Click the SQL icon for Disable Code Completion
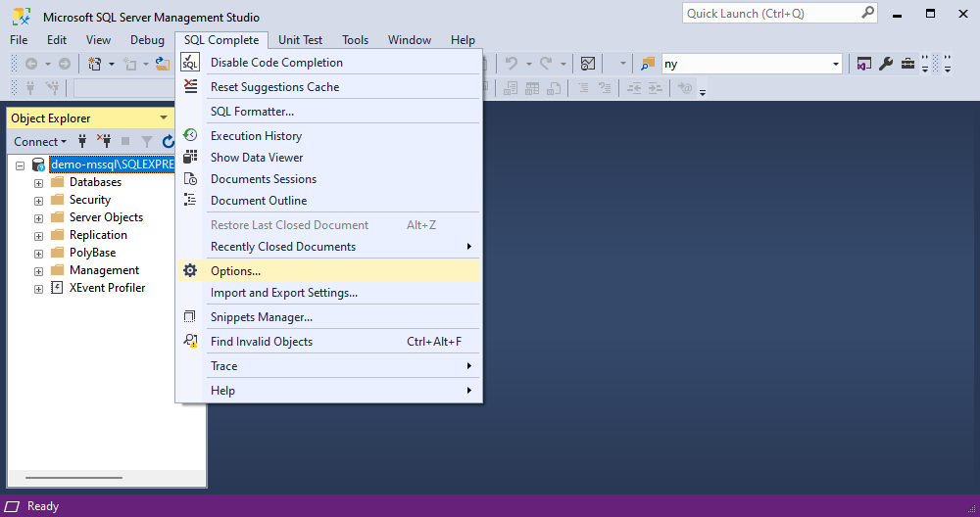Screen dimensions: 980x517 point(190,63)
